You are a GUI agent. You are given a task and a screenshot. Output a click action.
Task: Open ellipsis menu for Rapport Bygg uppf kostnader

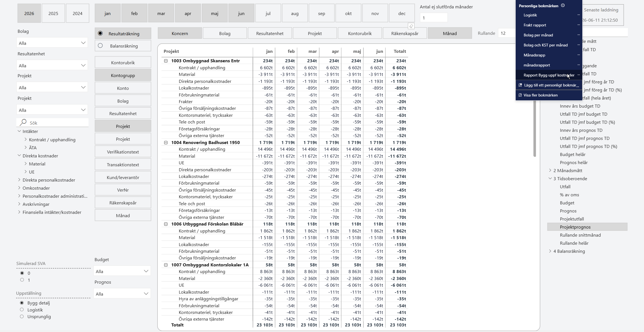point(579,75)
